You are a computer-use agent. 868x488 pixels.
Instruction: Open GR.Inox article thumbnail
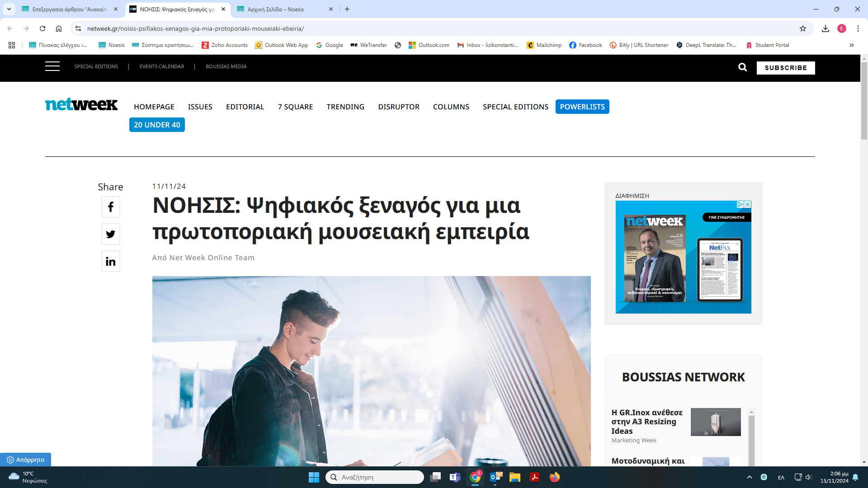click(x=716, y=422)
